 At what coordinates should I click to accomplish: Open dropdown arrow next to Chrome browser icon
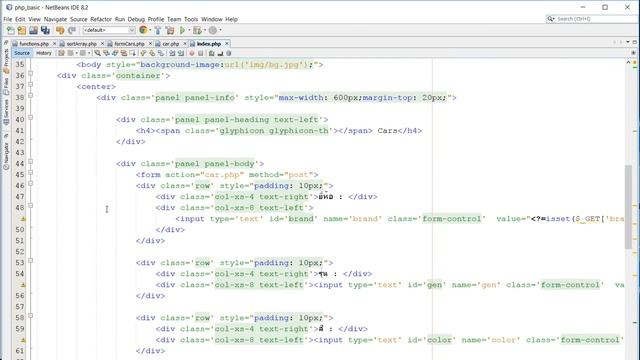[150, 30]
